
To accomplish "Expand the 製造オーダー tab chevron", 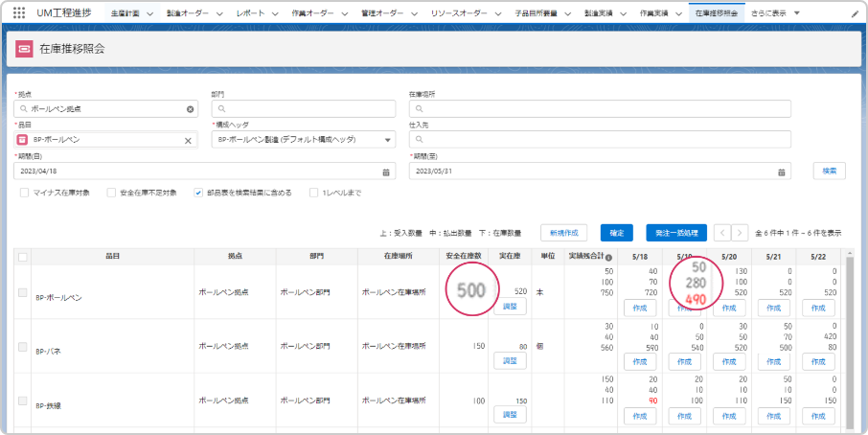I will (x=219, y=13).
